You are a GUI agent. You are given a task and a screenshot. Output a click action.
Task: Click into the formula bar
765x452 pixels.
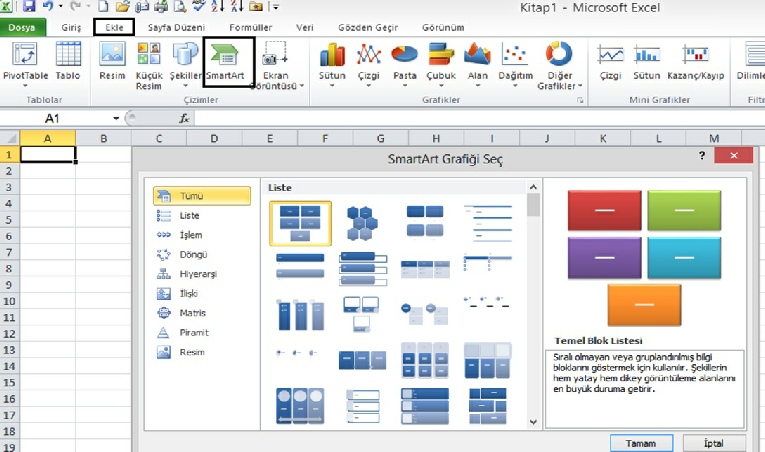coord(478,118)
